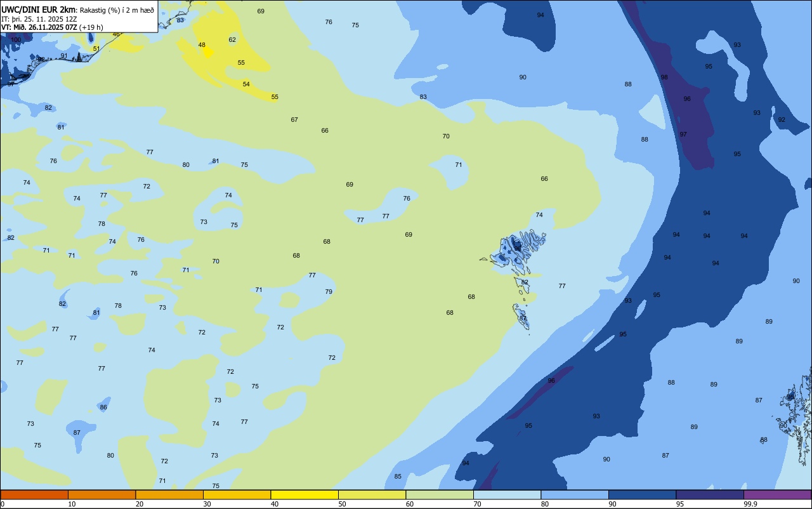
Task: Select the 30–40 legend color segment
Action: click(x=237, y=494)
